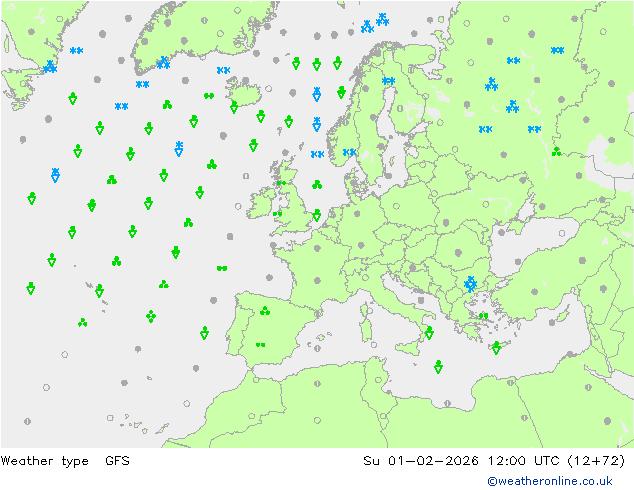Screen dimensions: 634x490
Task: Click the green rain symbol near the Russia-Kazakhstan border
Action: [557, 152]
